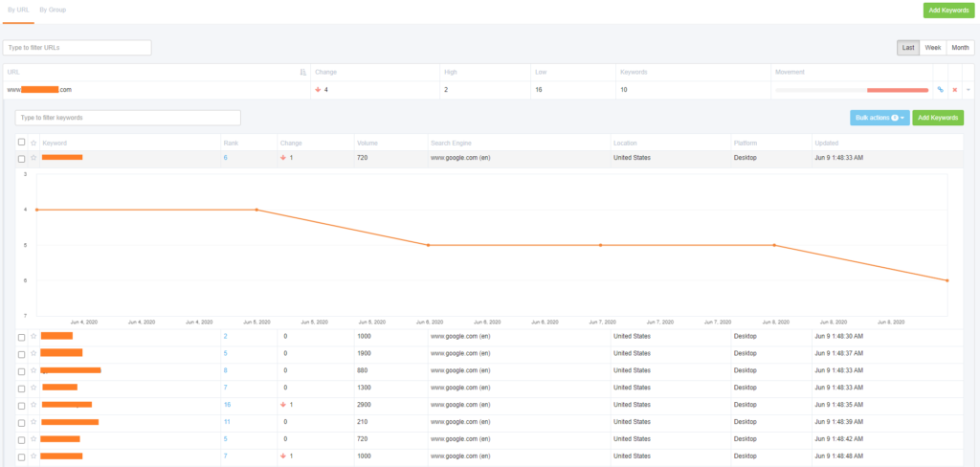Click the Platform column header
This screenshot has height=467, width=980.
coord(745,144)
